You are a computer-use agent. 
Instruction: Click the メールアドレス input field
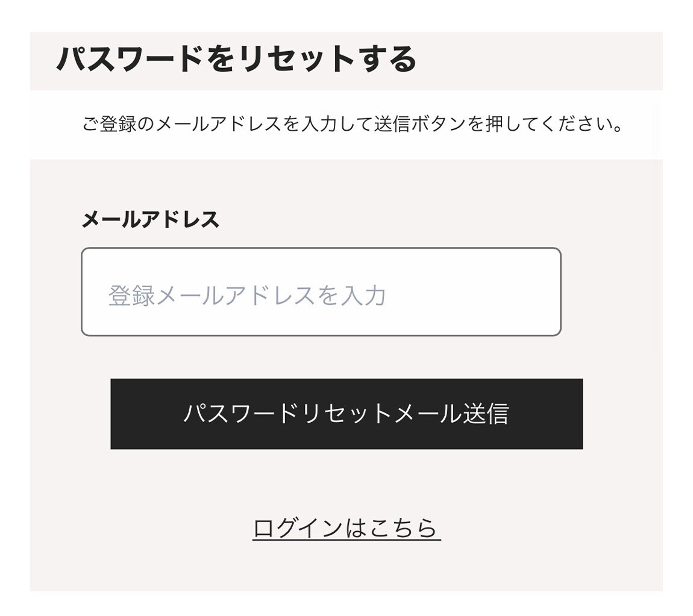click(321, 291)
